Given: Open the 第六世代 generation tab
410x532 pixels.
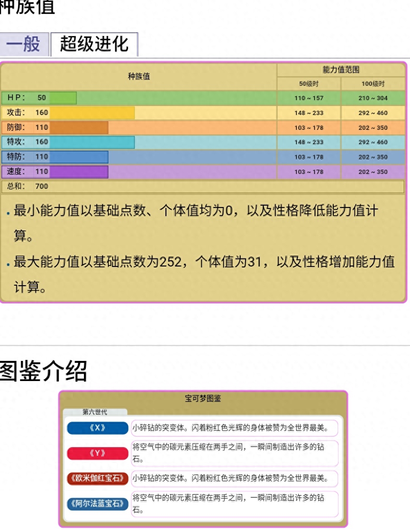Looking at the screenshot, I should (95, 412).
